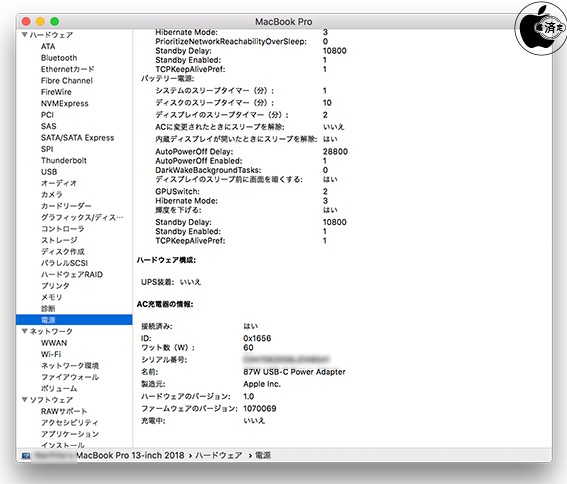Select PCI in the sidebar
The image size is (567, 484).
pyautogui.click(x=47, y=115)
